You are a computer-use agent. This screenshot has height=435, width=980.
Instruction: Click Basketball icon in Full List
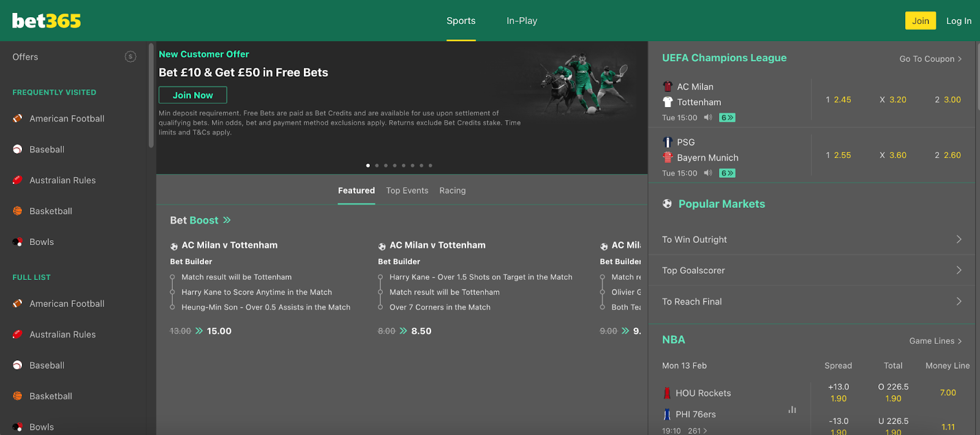[x=18, y=396]
